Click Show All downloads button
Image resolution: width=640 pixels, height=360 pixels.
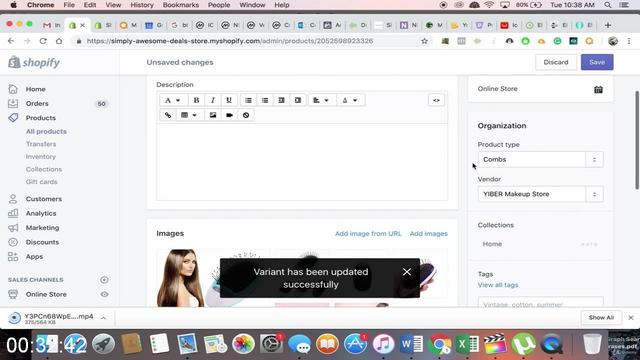tap(601, 318)
